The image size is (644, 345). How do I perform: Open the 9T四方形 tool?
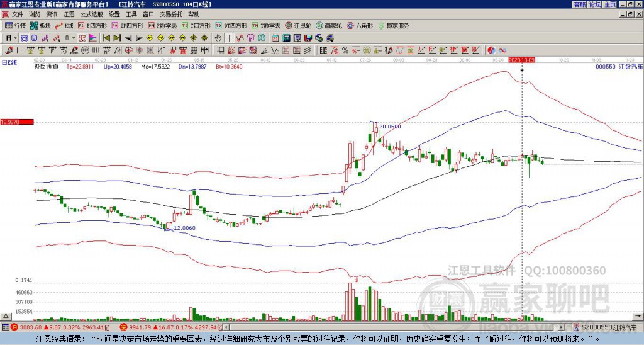pos(231,25)
